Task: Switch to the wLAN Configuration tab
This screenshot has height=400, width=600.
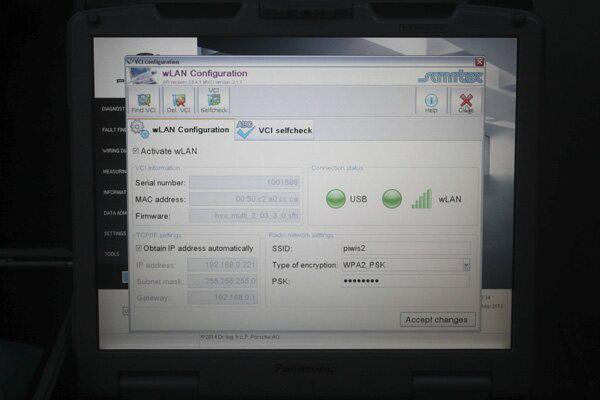Action: pos(180,130)
